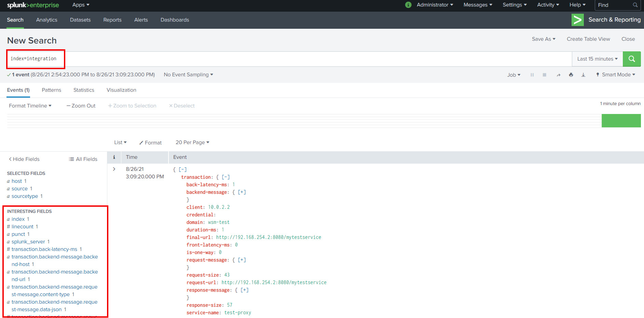
Task: Open the Job dropdown
Action: pyautogui.click(x=514, y=75)
